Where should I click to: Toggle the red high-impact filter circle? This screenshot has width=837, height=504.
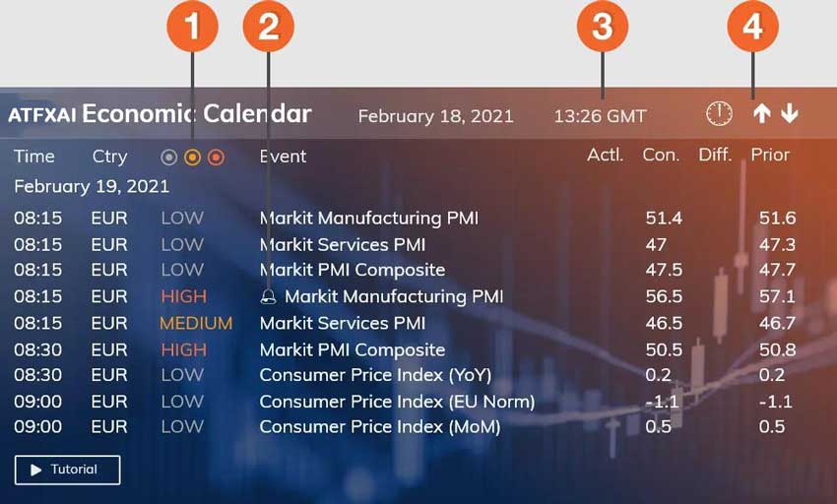[x=216, y=157]
